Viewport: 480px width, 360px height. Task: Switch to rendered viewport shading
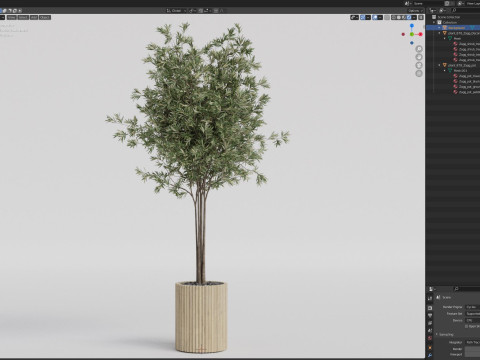coord(409,17)
